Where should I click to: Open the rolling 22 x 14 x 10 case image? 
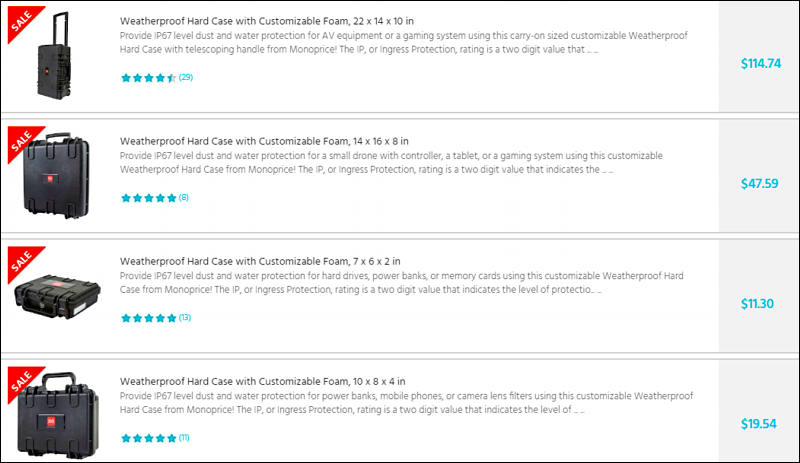point(54,55)
